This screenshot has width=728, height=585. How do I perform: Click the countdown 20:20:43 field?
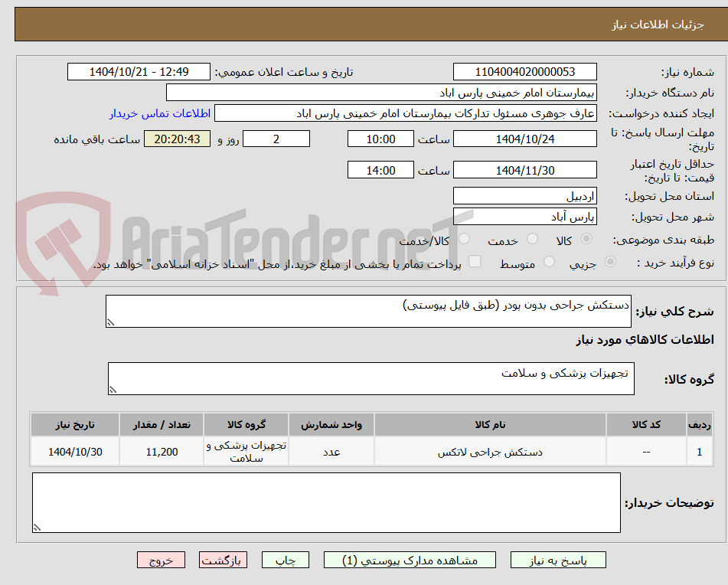point(177,139)
